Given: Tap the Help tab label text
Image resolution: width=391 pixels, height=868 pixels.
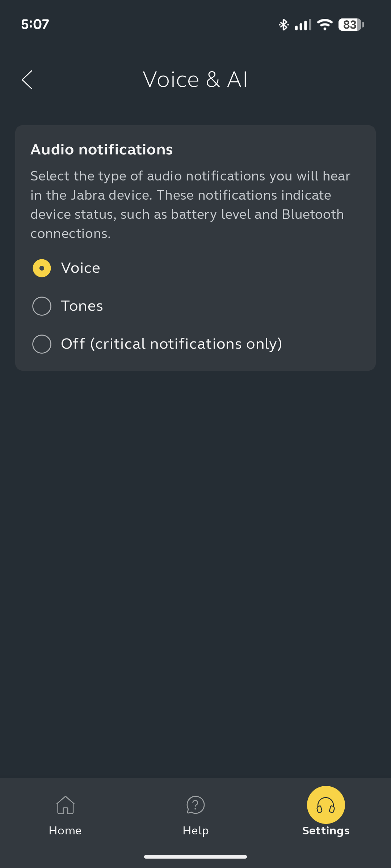Looking at the screenshot, I should [195, 830].
